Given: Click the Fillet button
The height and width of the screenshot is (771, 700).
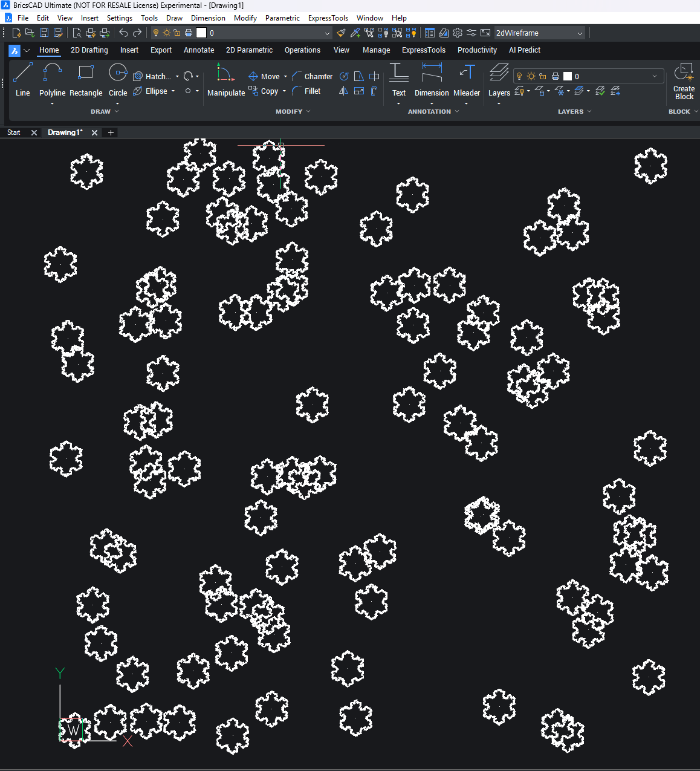Looking at the screenshot, I should tap(306, 91).
